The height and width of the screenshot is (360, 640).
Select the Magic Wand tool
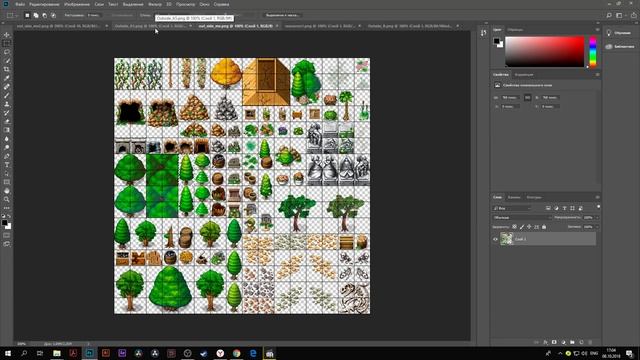coord(7,61)
